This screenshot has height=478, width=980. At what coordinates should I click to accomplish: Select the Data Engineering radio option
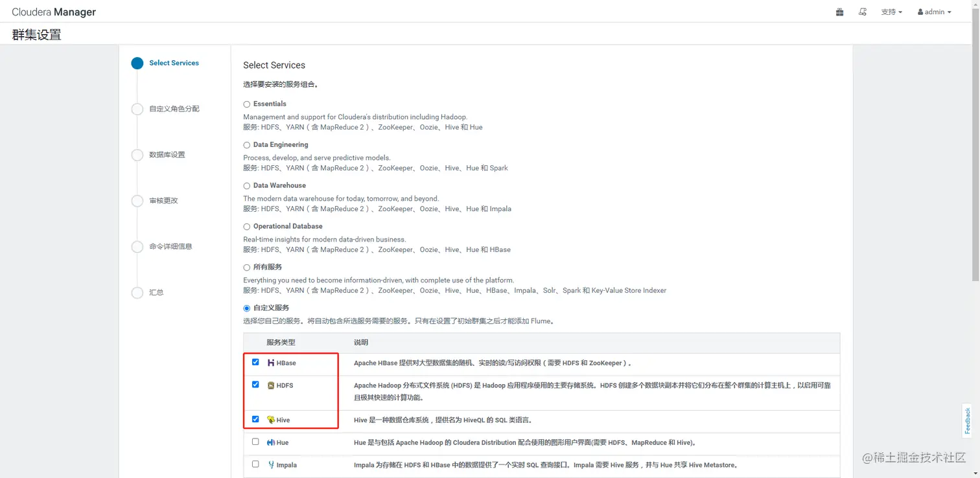pos(246,145)
